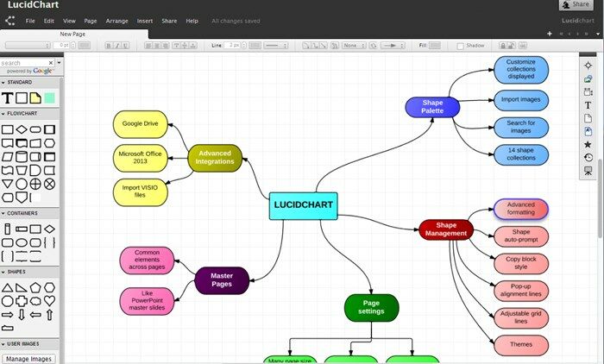Image resolution: width=604 pixels, height=364 pixels.
Task: Toggle bold text formatting
Action: (x=109, y=46)
